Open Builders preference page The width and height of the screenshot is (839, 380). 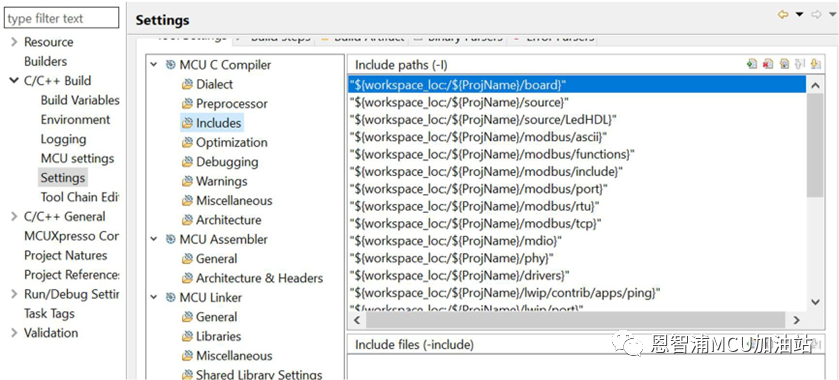point(45,62)
